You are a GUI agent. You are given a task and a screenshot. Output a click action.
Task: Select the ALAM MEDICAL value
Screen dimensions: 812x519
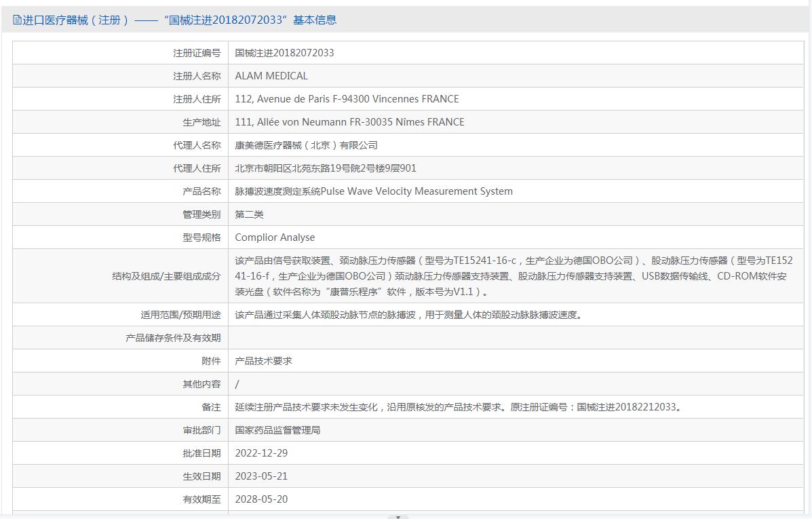click(271, 76)
